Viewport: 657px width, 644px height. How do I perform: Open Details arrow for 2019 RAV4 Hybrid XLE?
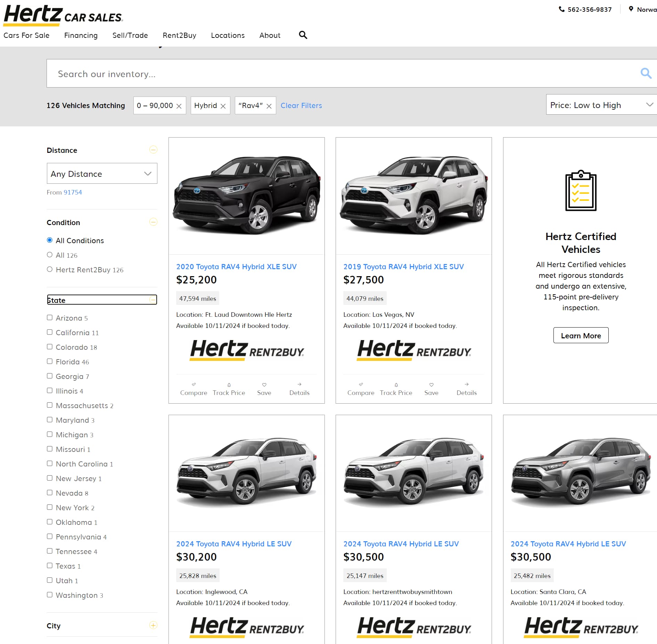(x=466, y=385)
